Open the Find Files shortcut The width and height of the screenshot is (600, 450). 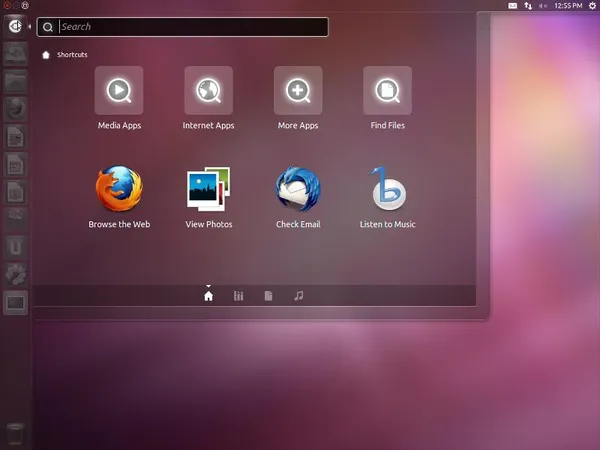click(388, 90)
